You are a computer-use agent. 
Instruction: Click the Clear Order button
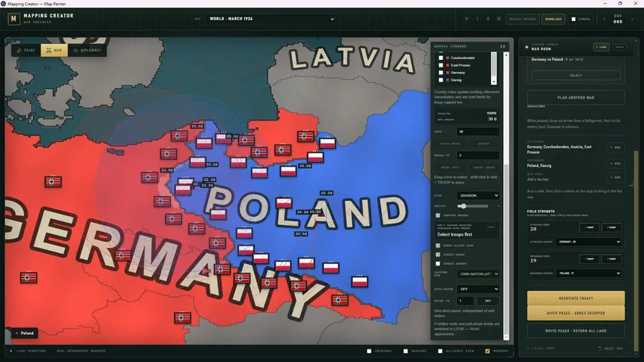click(450, 144)
